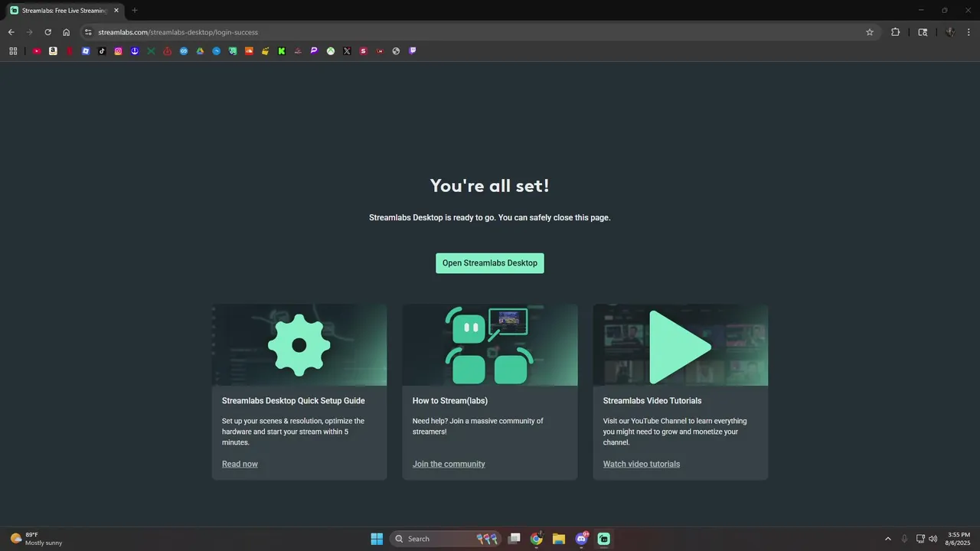Open the weather widget showing 89°F

coord(36,539)
